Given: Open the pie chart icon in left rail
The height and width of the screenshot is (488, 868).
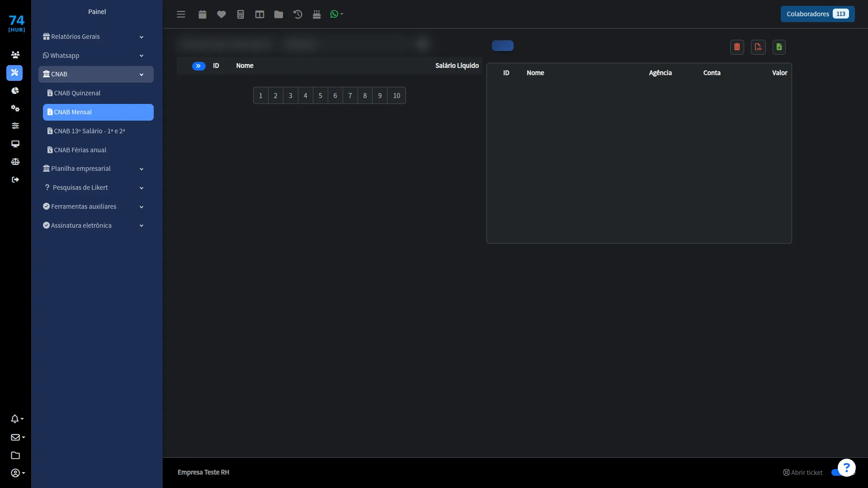Looking at the screenshot, I should click(x=15, y=91).
